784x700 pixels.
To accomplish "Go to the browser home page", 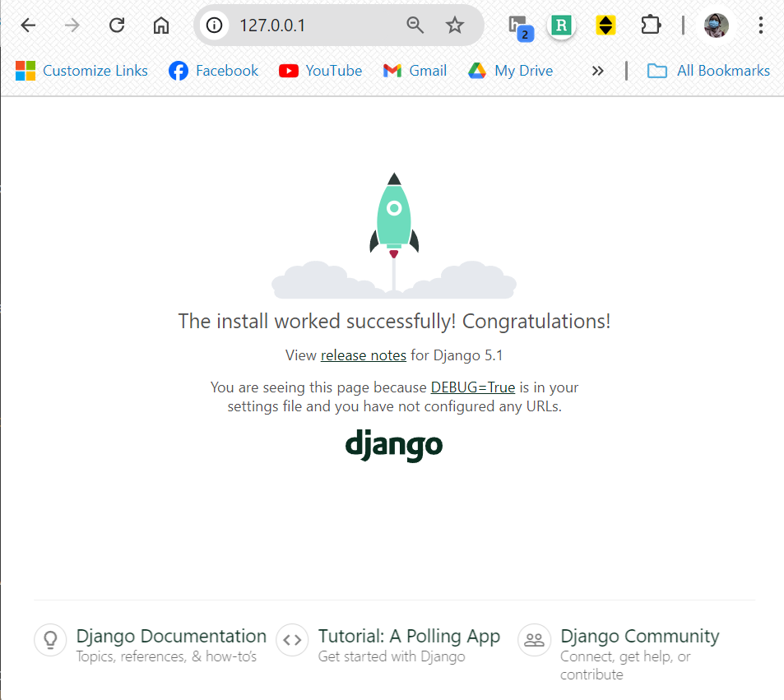I will pyautogui.click(x=161, y=25).
